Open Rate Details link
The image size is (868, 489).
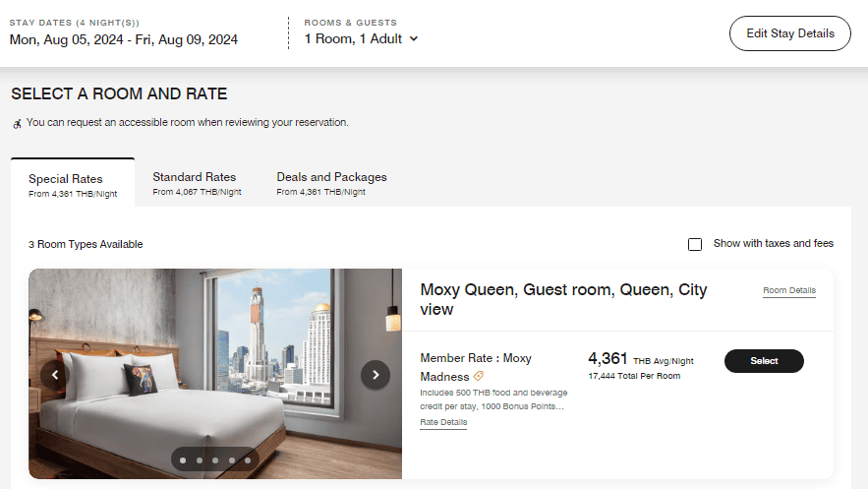pos(443,422)
